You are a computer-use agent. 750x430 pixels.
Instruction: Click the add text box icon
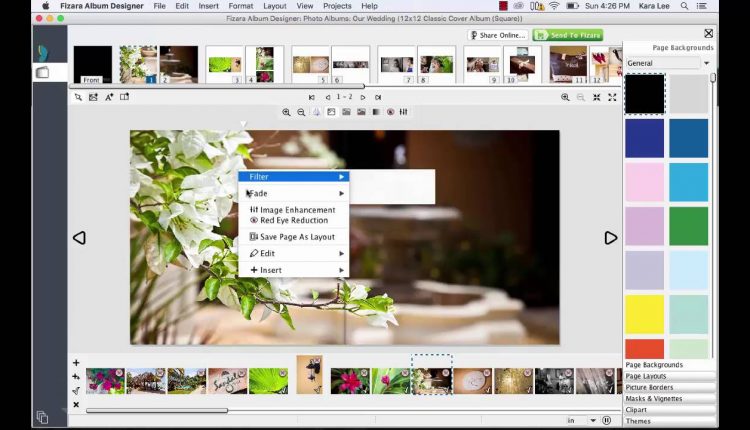point(109,97)
